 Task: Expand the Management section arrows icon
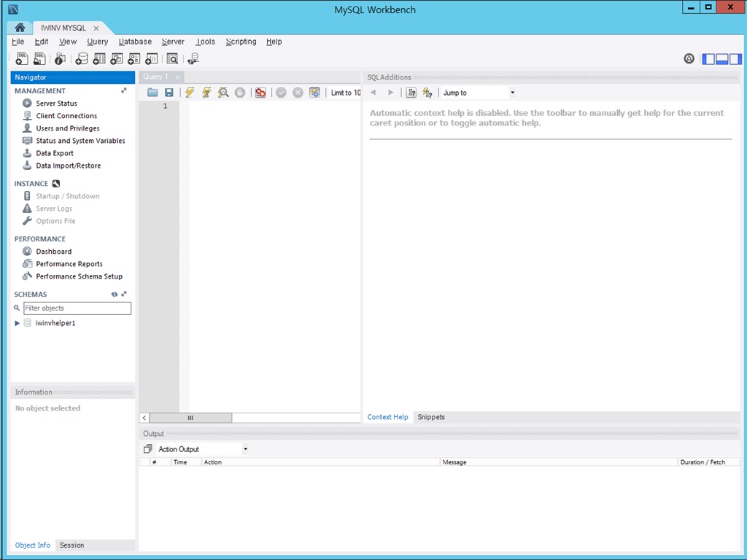124,90
